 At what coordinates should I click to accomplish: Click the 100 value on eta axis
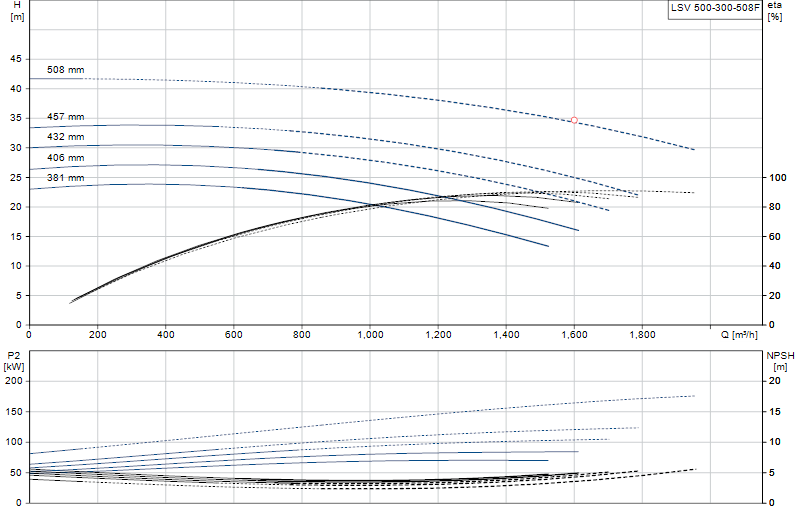coord(778,178)
